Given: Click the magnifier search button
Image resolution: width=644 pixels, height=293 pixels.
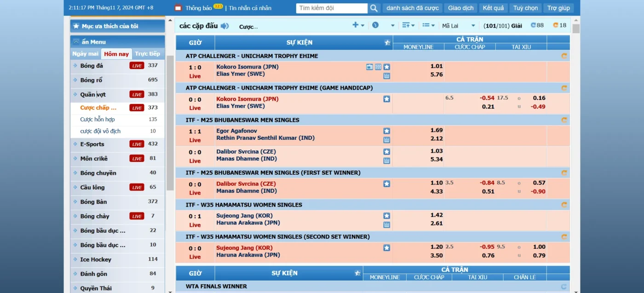Looking at the screenshot, I should (x=374, y=8).
